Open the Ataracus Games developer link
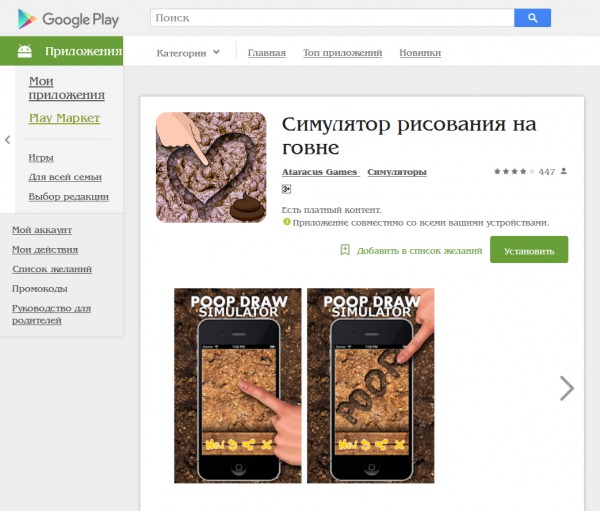This screenshot has width=600, height=511. 320,172
